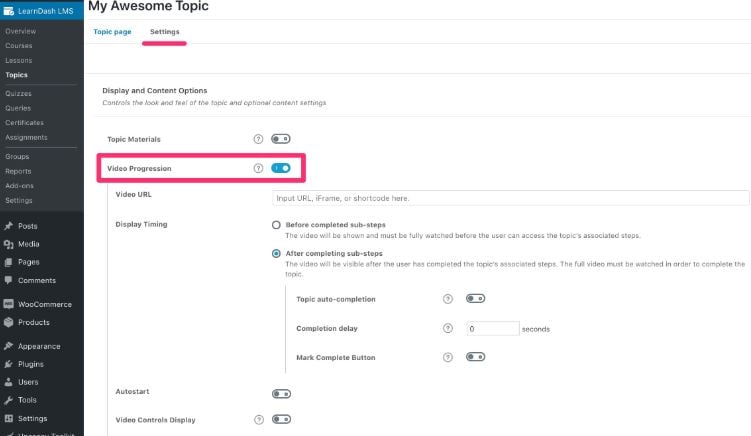The height and width of the screenshot is (436, 751).
Task: Turn on Mark Complete Button toggle
Action: pyautogui.click(x=476, y=357)
